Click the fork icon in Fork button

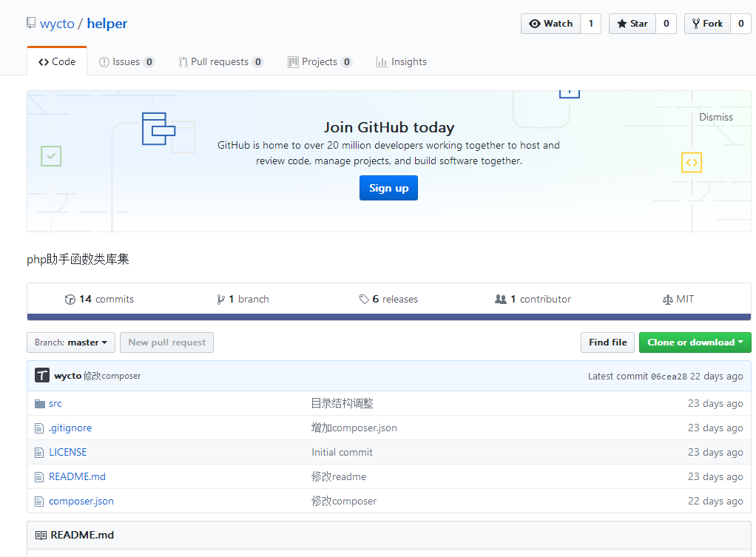[696, 24]
